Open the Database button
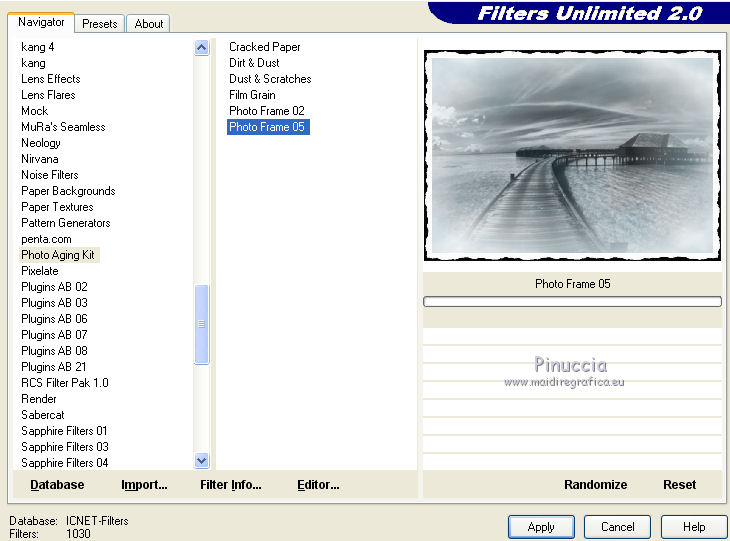 pos(57,485)
